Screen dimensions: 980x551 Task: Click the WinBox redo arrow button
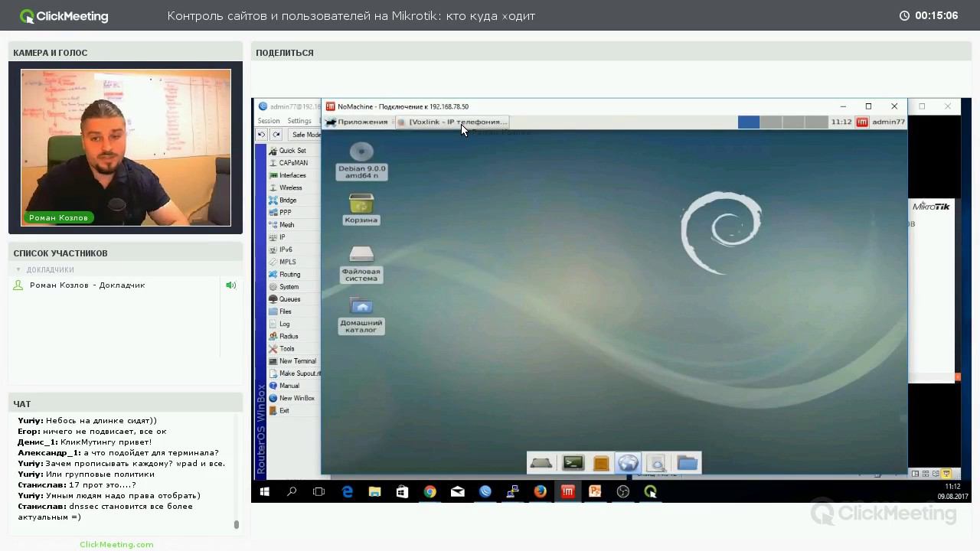[x=276, y=135]
